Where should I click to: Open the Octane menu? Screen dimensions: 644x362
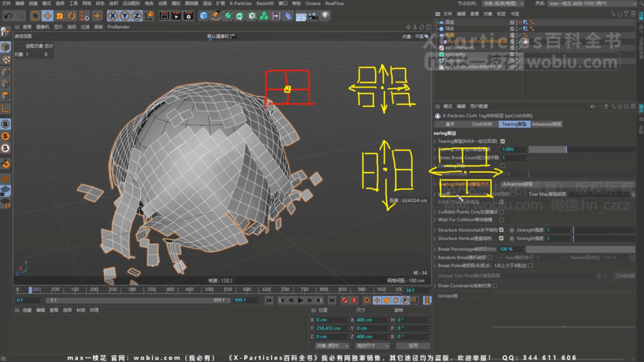(312, 3)
